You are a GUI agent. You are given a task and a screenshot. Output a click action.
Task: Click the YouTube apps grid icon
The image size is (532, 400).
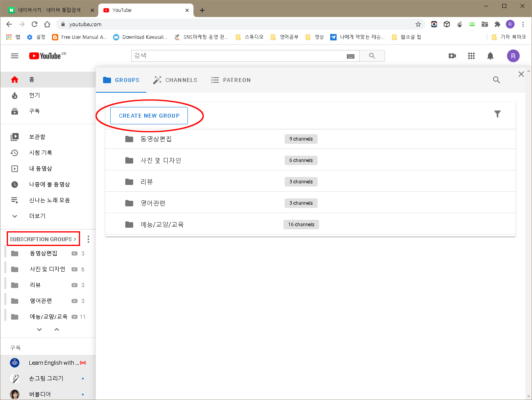click(x=471, y=56)
